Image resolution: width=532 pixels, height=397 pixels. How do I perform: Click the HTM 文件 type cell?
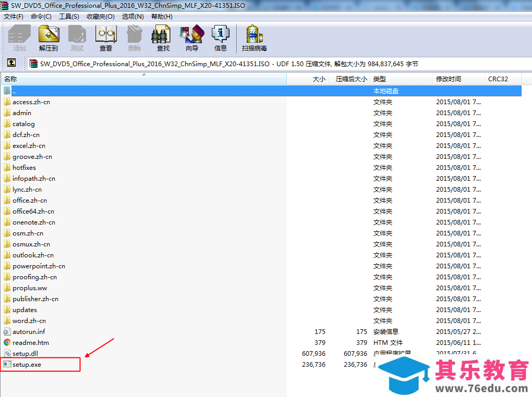click(388, 342)
